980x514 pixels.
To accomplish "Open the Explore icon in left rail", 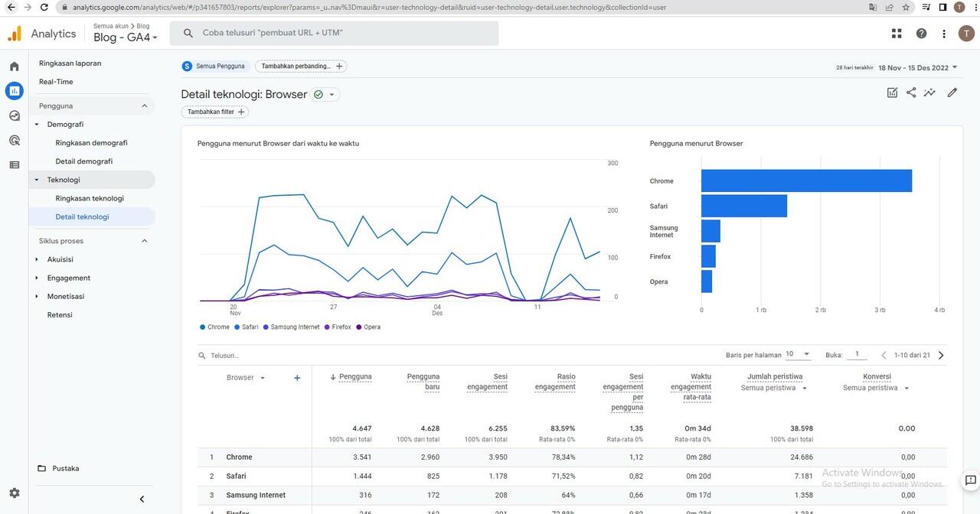I will pos(14,115).
